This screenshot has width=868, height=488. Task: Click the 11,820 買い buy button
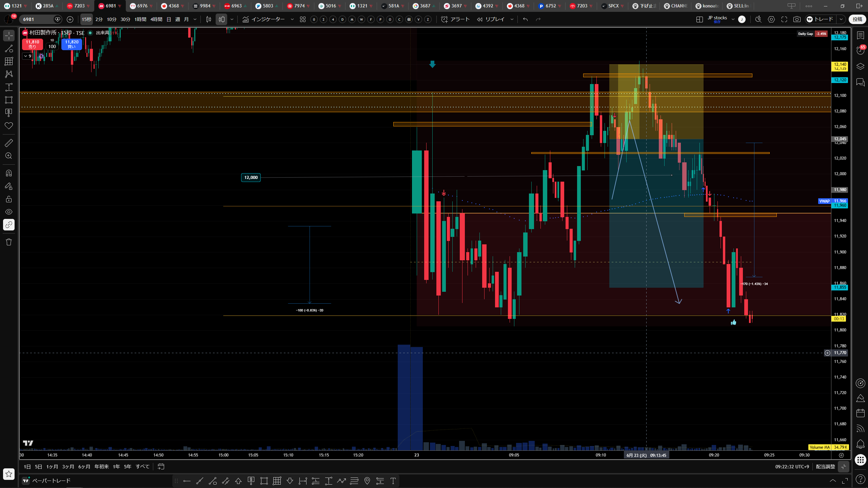click(72, 44)
